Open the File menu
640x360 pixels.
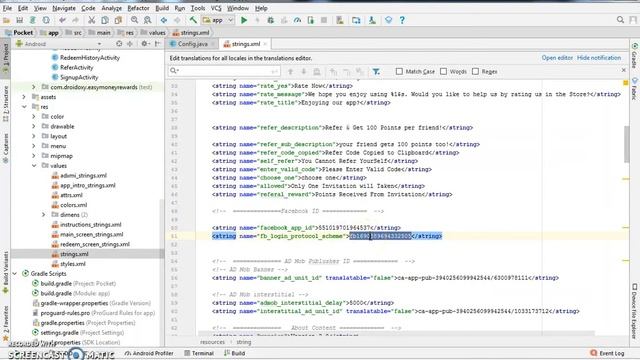click(7, 8)
